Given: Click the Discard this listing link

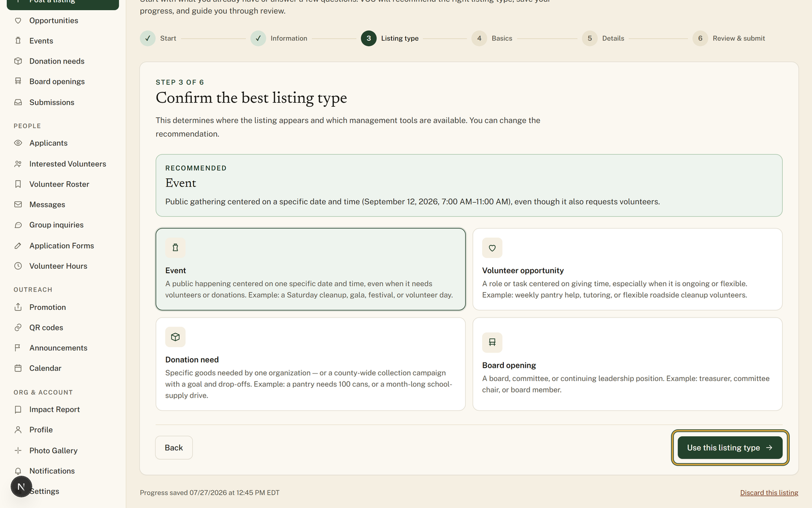Looking at the screenshot, I should coord(769,493).
